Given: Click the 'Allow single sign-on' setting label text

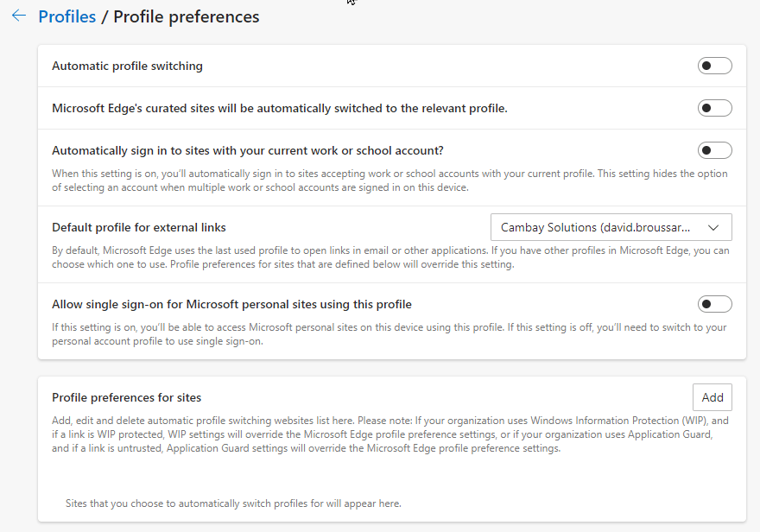Looking at the screenshot, I should coord(231,304).
